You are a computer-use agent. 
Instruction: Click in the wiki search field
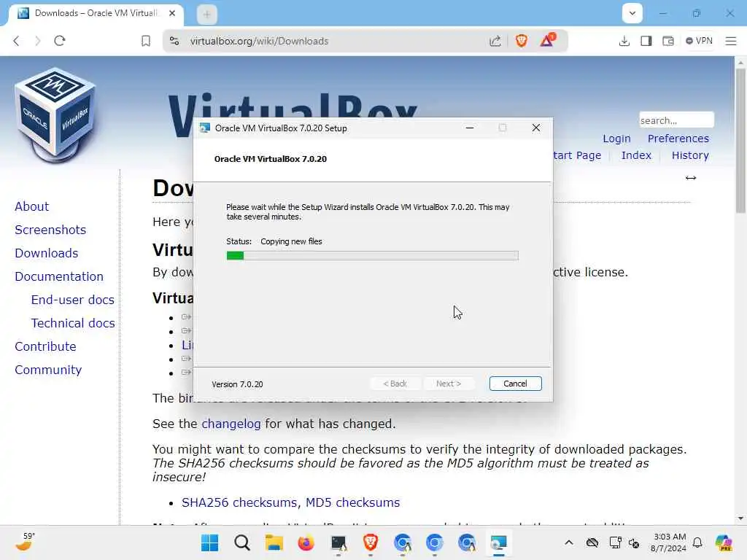pyautogui.click(x=676, y=120)
